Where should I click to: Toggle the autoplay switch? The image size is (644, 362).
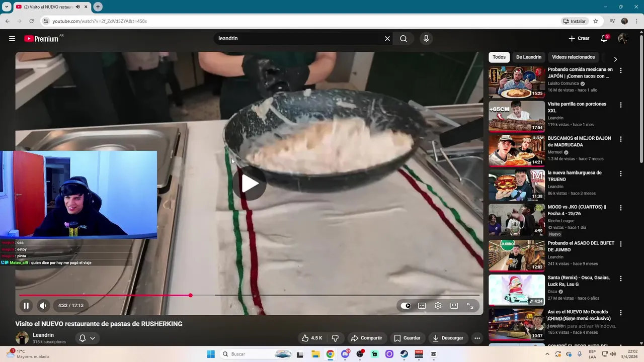(x=406, y=306)
